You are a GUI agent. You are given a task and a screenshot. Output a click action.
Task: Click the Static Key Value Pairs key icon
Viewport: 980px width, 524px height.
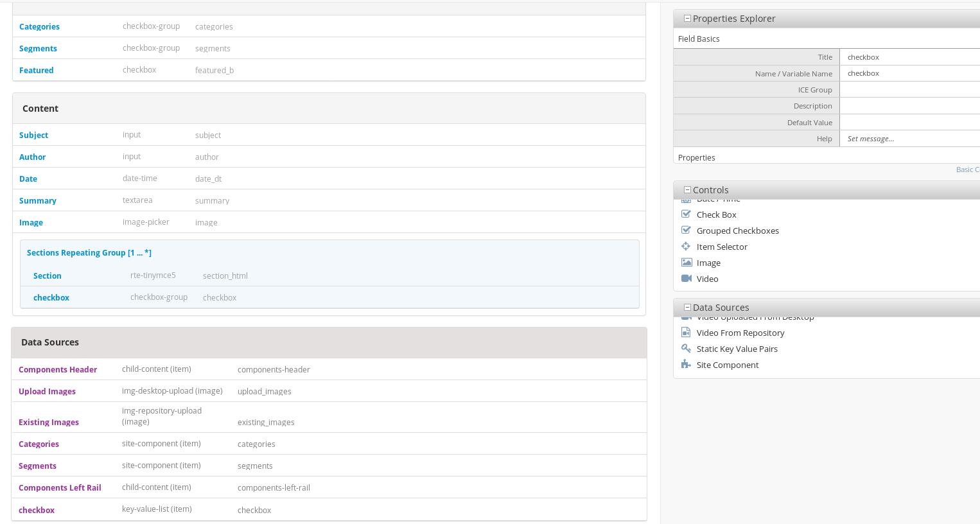pos(686,349)
